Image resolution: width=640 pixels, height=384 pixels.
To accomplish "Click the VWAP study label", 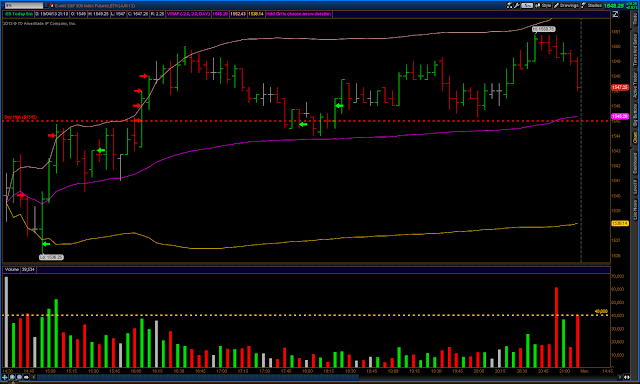I will click(189, 14).
